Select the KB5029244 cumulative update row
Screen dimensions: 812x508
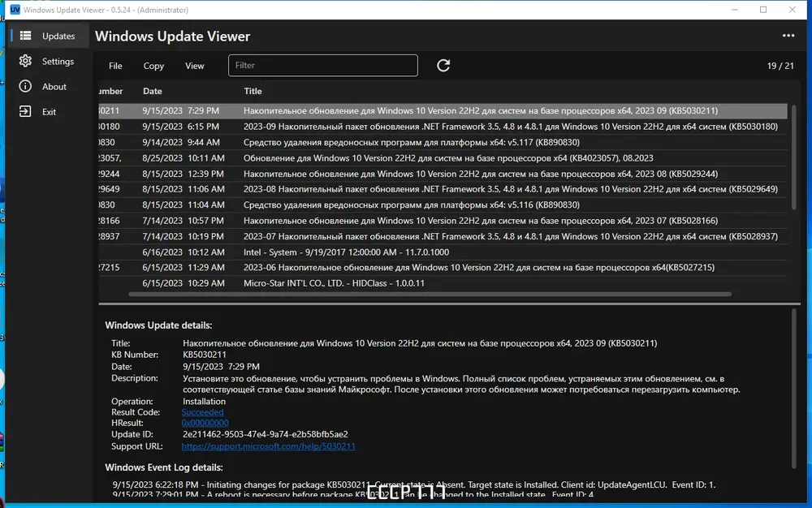(443, 174)
